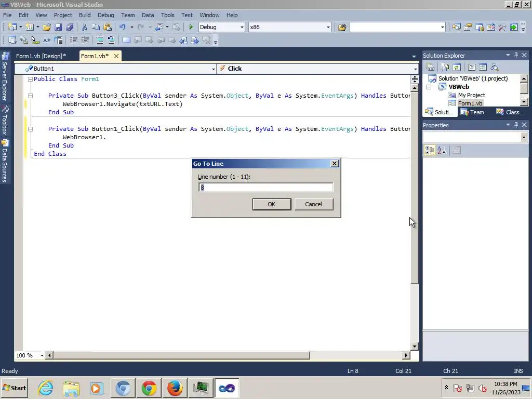The height and width of the screenshot is (399, 532).
Task: Toggle Categorized view in Properties panel
Action: [x=430, y=150]
